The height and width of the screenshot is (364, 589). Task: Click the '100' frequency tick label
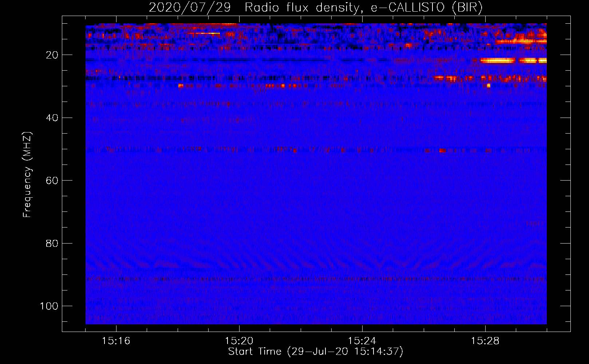(x=49, y=306)
